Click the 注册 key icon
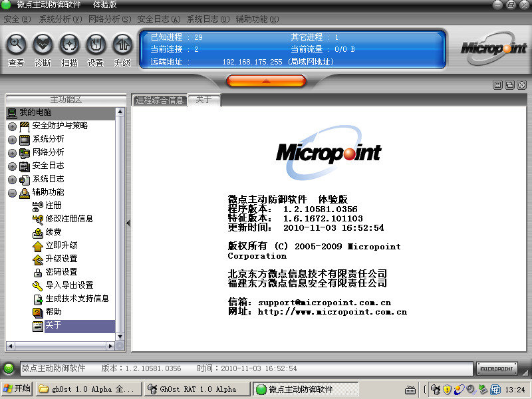The height and width of the screenshot is (399, 532). (x=38, y=206)
